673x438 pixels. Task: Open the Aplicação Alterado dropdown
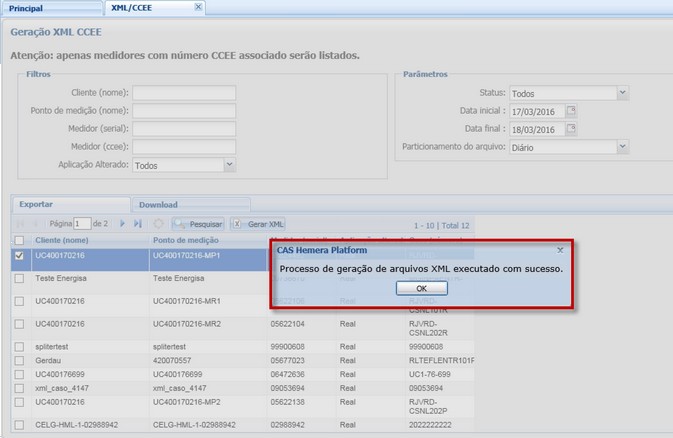coord(229,165)
